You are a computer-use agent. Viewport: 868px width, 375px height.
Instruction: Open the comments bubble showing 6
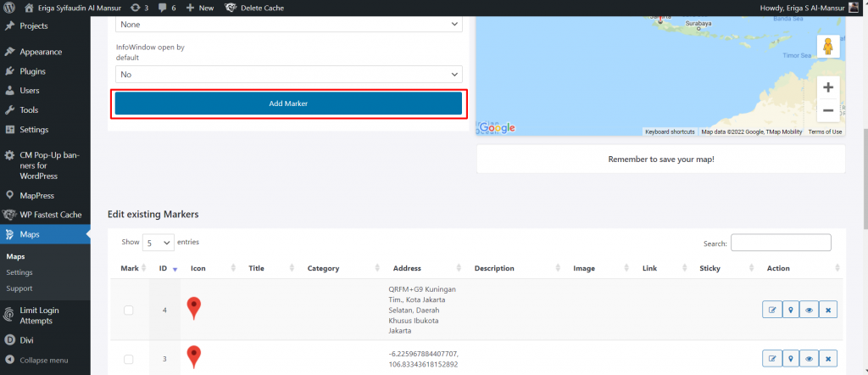pyautogui.click(x=166, y=8)
